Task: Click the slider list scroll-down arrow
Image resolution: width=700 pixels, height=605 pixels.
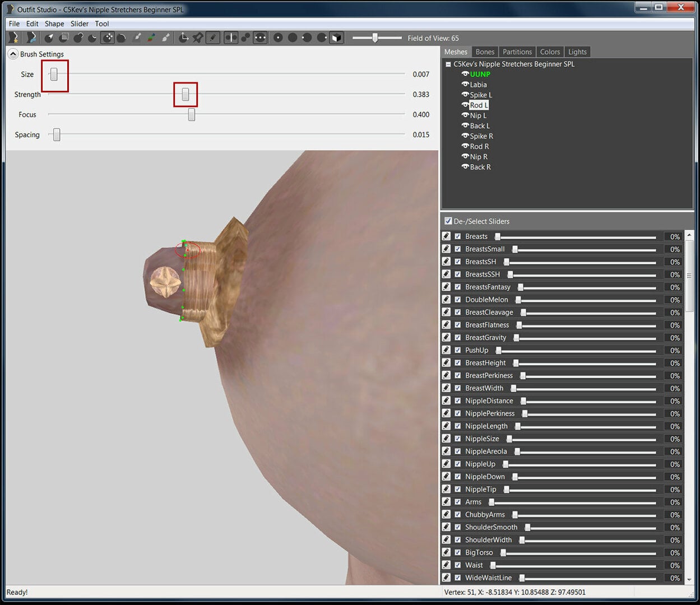Action: tap(689, 579)
